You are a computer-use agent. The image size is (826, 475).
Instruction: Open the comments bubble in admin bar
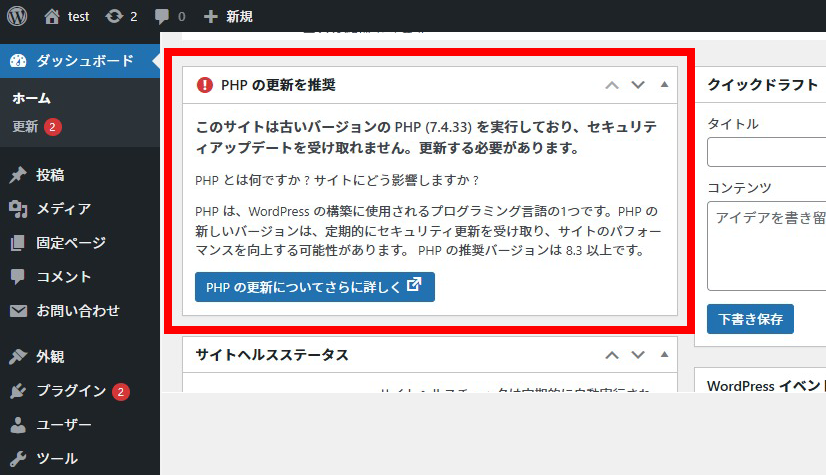point(162,17)
